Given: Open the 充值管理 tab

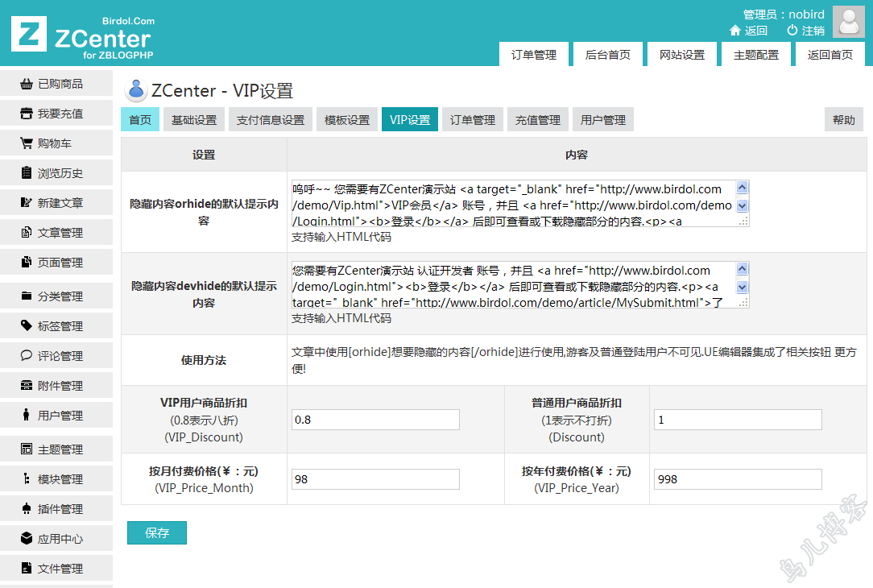Looking at the screenshot, I should pos(538,120).
